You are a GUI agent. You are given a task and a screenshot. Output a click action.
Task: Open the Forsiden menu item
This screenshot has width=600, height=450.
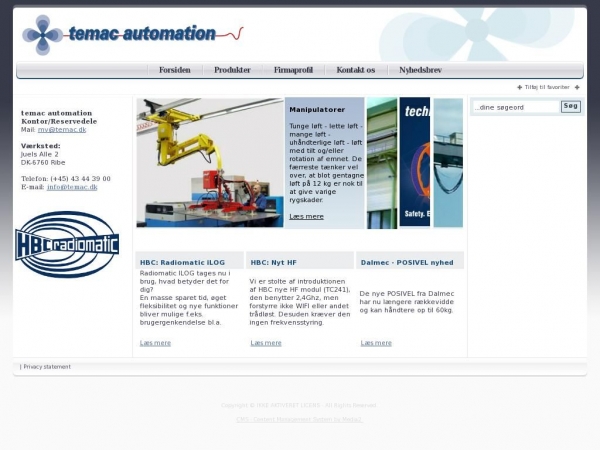click(174, 70)
